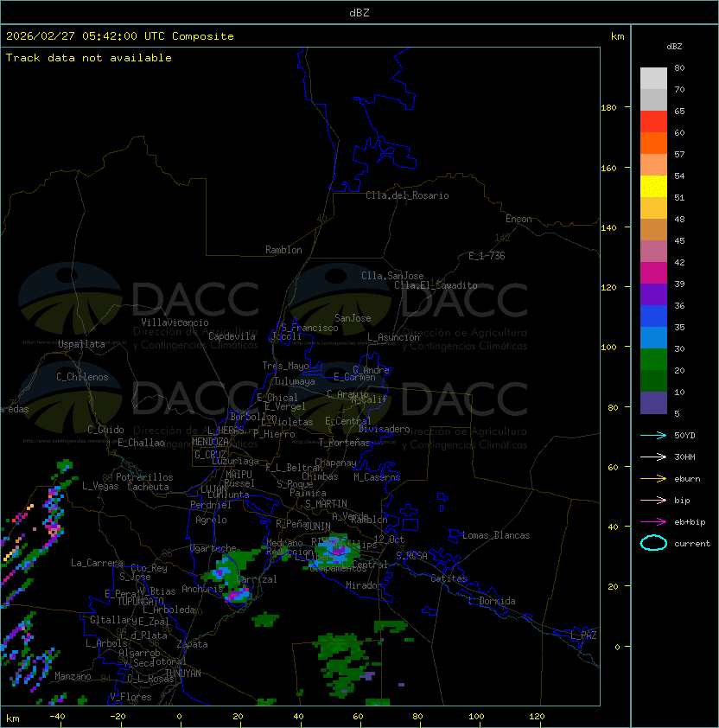This screenshot has height=728, width=719.
Task: Click the Catitas label on map
Action: pyautogui.click(x=449, y=578)
